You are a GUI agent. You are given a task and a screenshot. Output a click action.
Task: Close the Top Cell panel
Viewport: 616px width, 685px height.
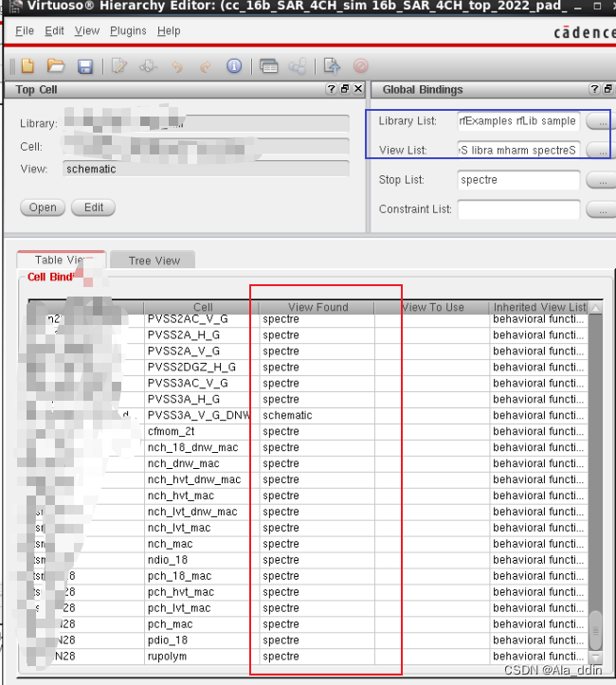[x=358, y=89]
